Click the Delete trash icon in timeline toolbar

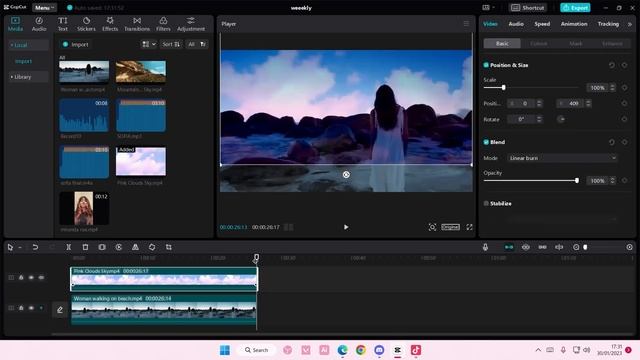85,247
